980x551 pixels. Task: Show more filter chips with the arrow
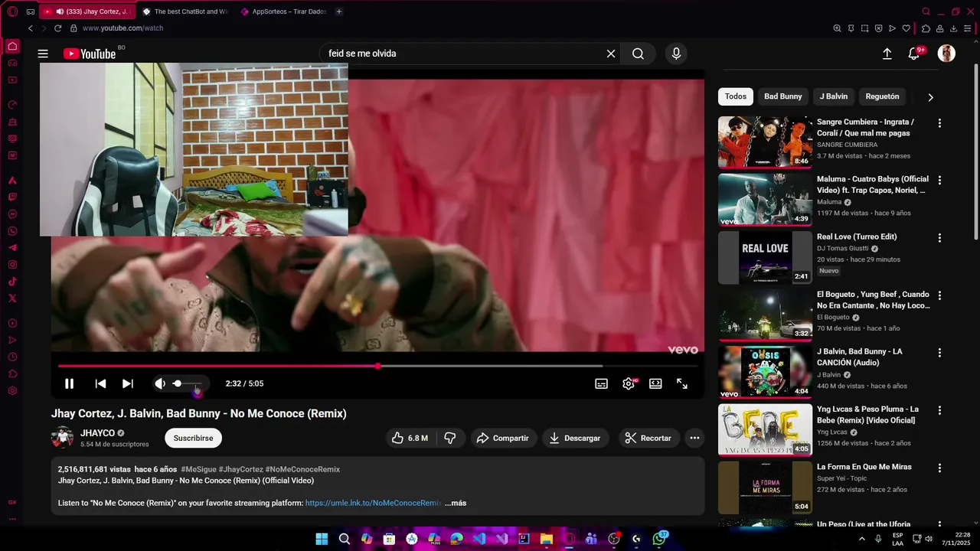click(930, 97)
